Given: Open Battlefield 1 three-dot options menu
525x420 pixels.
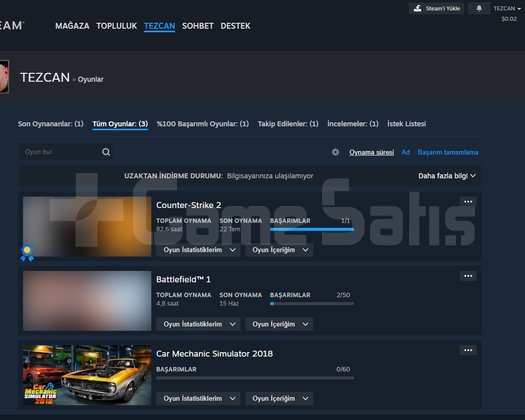Looking at the screenshot, I should pos(468,276).
